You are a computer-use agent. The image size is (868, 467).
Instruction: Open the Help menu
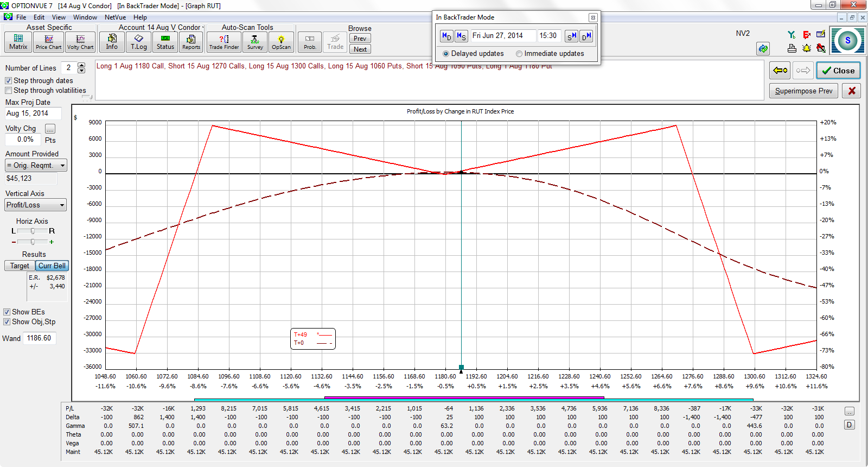(x=140, y=17)
